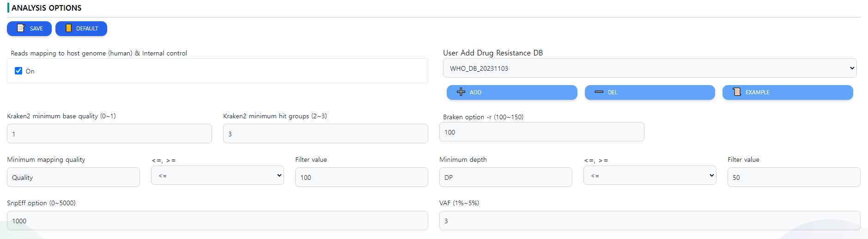868x239 pixels.
Task: Click the plus icon on the ADD button
Action: (x=461, y=92)
